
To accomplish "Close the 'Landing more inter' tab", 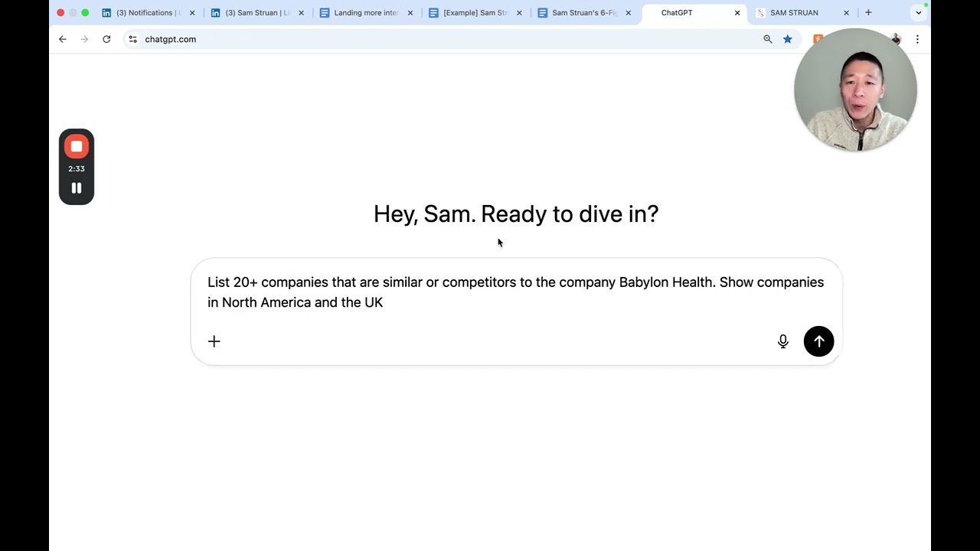I will click(x=410, y=12).
